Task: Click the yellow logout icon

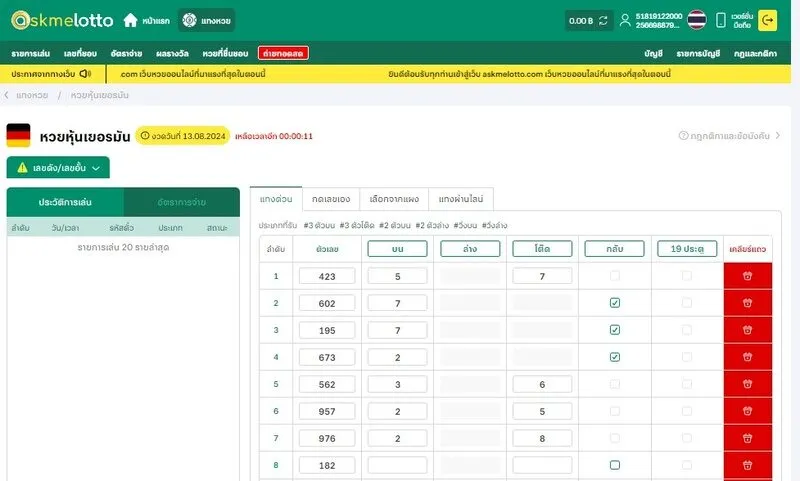Action: point(767,20)
